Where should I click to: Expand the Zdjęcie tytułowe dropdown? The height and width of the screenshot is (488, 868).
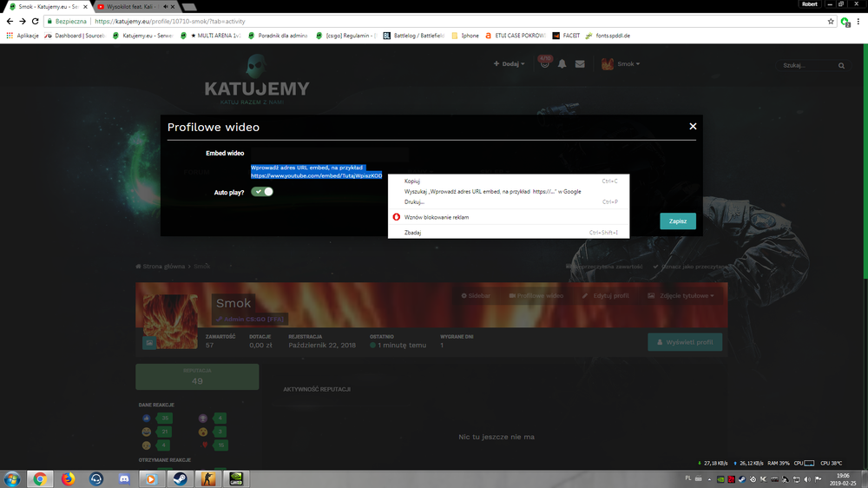pyautogui.click(x=681, y=296)
